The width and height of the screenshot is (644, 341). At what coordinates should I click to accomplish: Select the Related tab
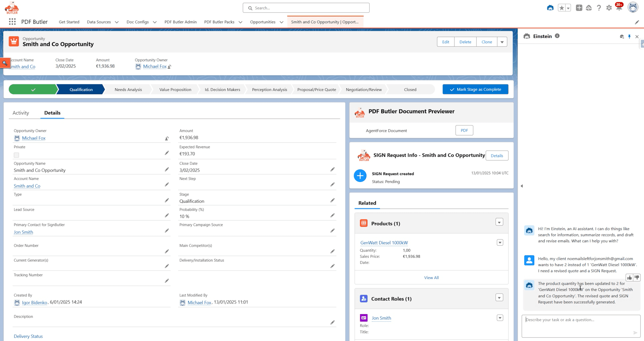tap(367, 203)
